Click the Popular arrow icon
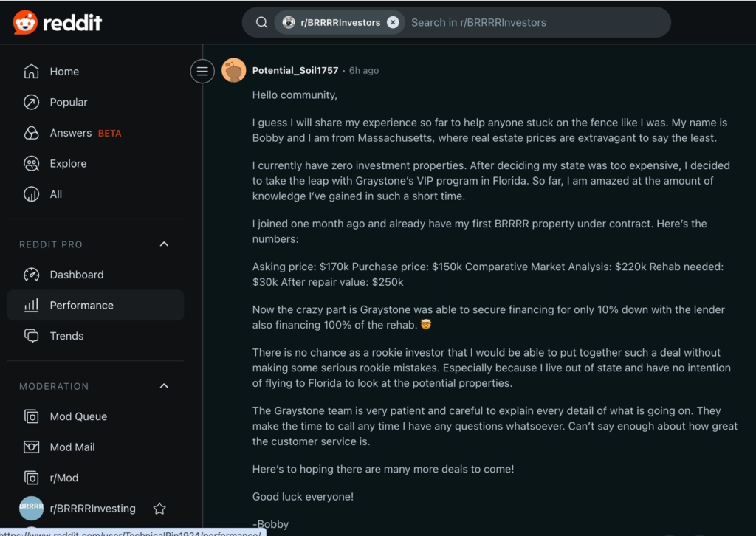 (x=31, y=102)
